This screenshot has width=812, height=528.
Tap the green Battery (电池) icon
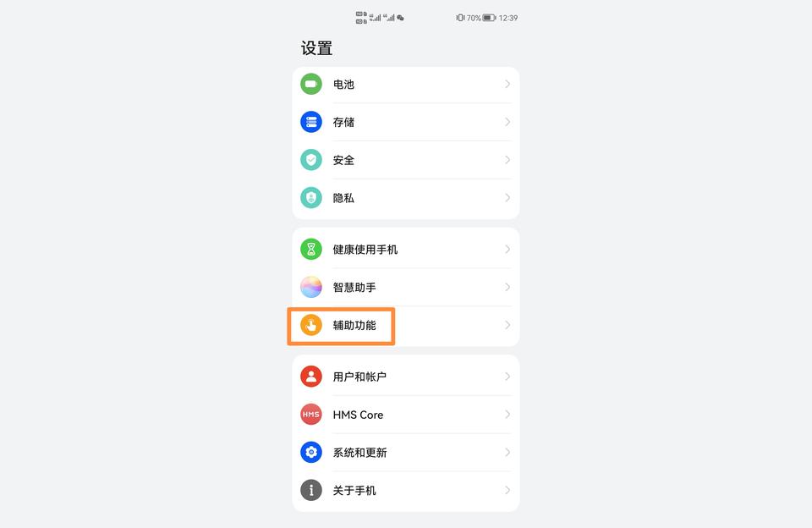coord(311,84)
